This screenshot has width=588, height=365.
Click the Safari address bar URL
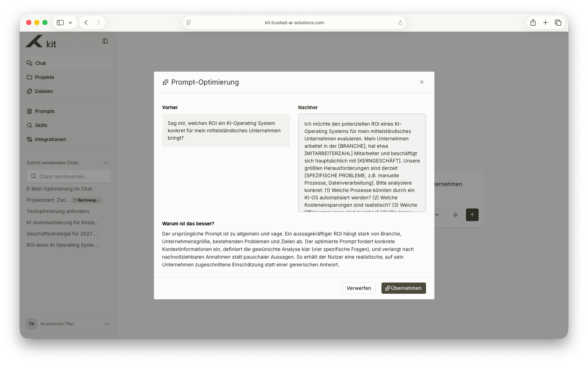[x=294, y=22]
